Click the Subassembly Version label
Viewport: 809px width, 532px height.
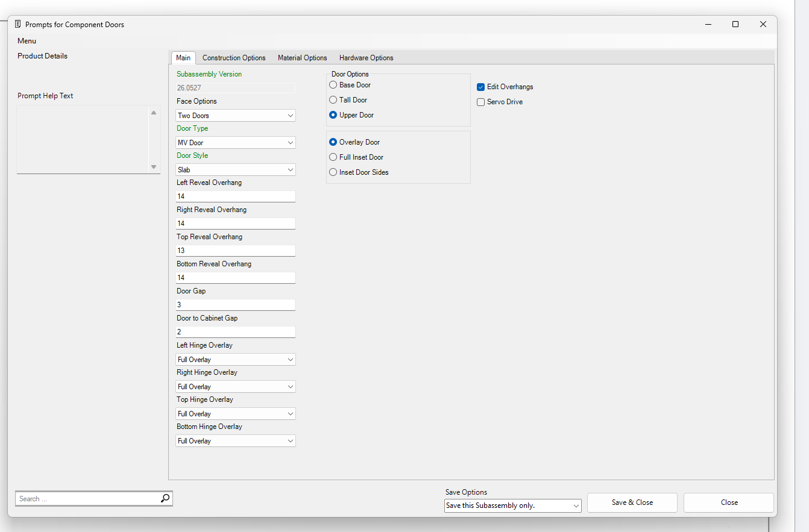tap(209, 74)
